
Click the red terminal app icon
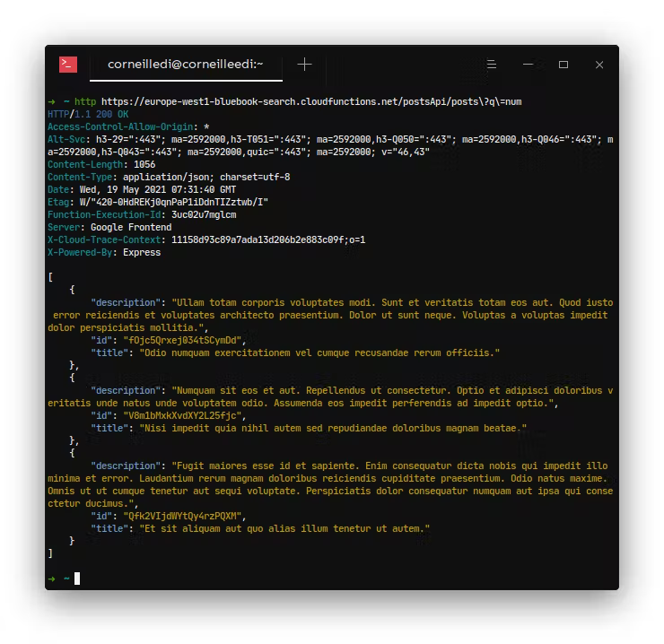tap(68, 65)
